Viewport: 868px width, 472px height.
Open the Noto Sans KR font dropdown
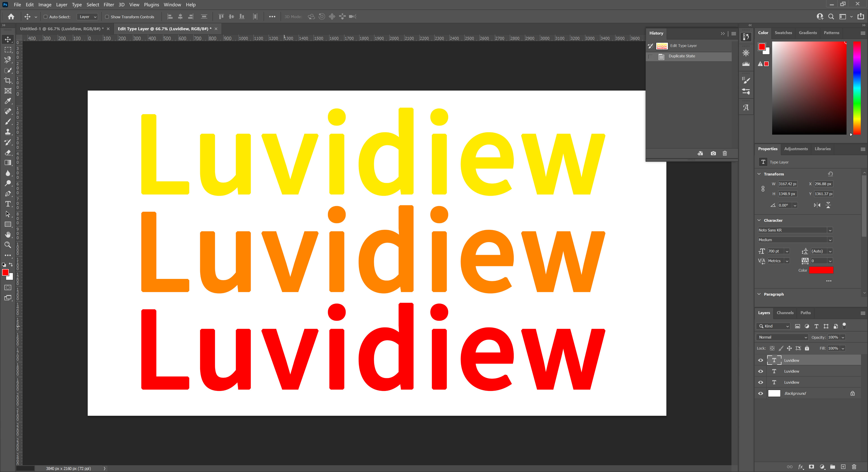[830, 230]
